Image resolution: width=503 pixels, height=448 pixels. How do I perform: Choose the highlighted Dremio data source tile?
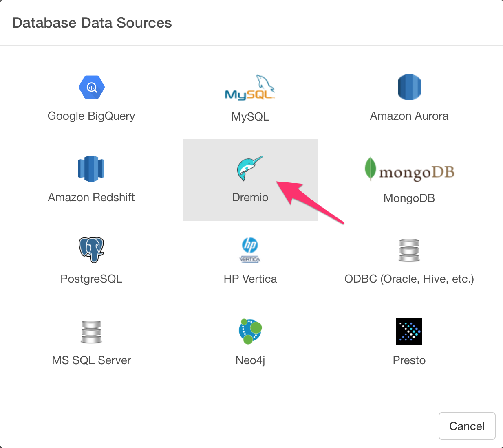pyautogui.click(x=250, y=180)
